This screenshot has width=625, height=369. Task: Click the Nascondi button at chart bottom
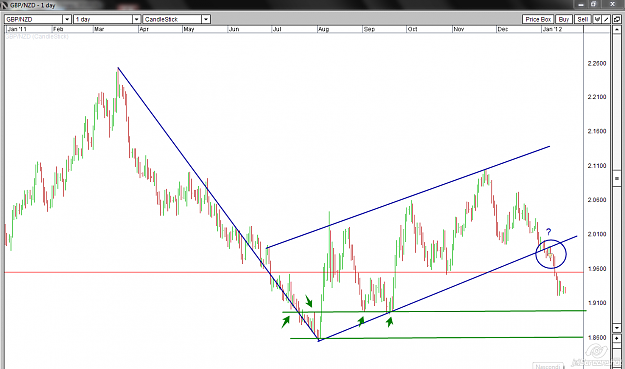(548, 366)
